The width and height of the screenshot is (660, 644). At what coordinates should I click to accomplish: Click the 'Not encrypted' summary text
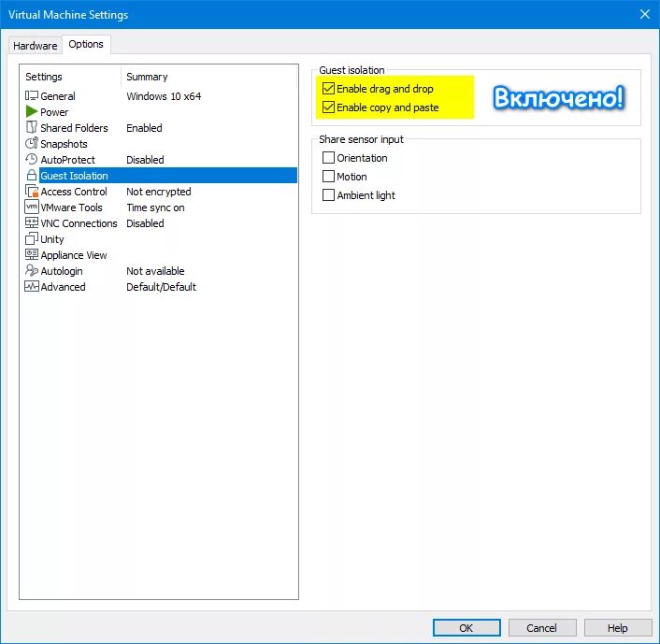tap(159, 192)
